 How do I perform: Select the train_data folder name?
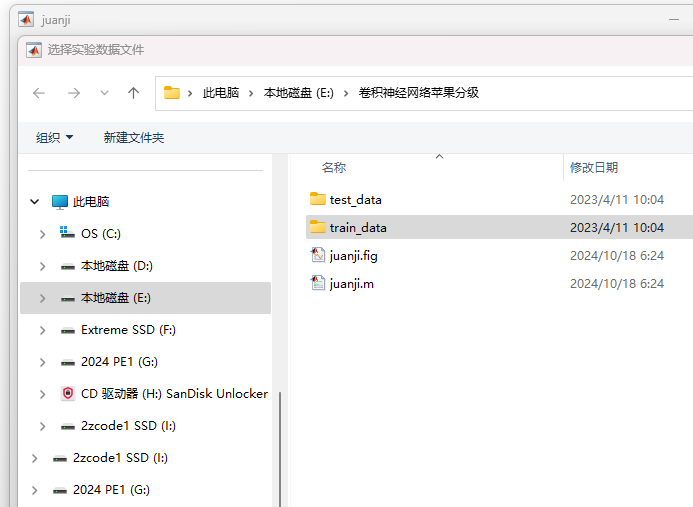point(358,228)
